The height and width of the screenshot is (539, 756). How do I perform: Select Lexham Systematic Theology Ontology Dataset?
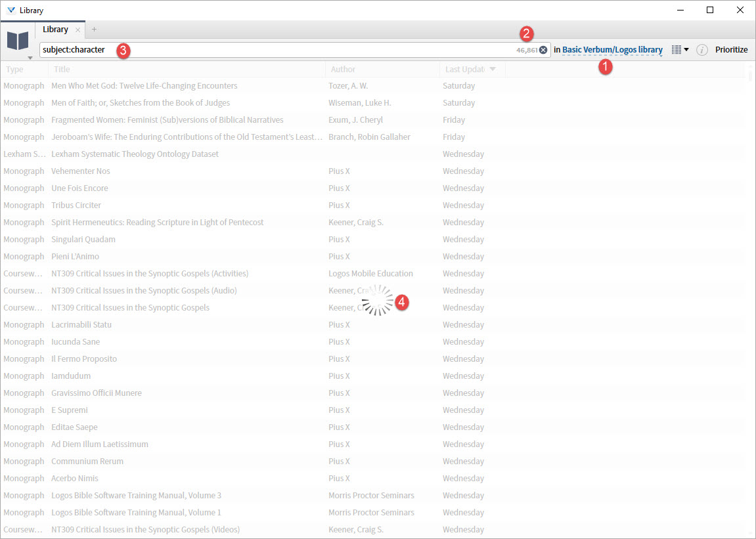tap(135, 154)
